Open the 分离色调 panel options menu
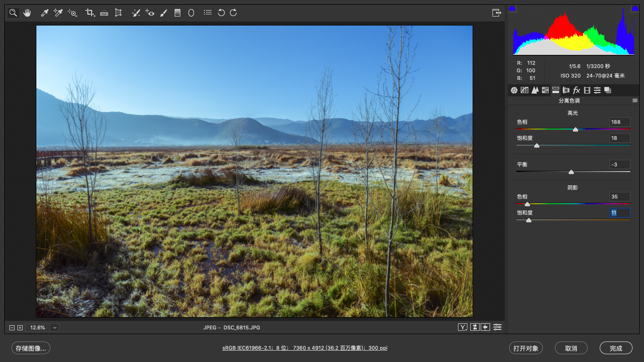Image resolution: width=644 pixels, height=362 pixels. 635,101
